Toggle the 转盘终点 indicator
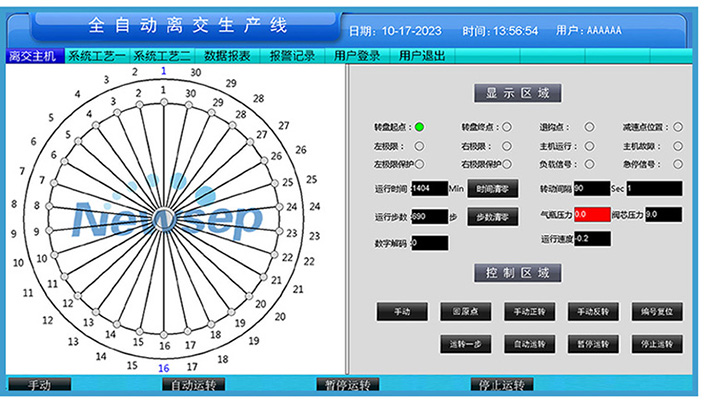 click(x=507, y=127)
